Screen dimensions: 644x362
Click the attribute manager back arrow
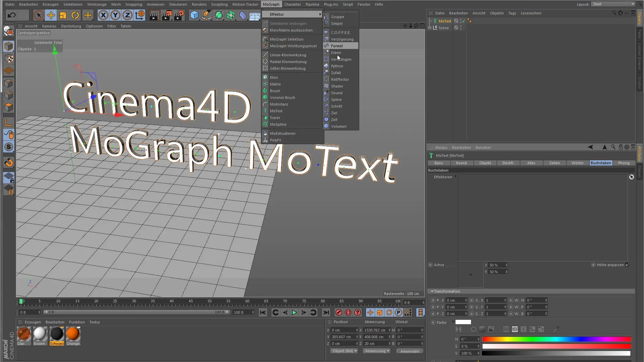tap(590, 147)
